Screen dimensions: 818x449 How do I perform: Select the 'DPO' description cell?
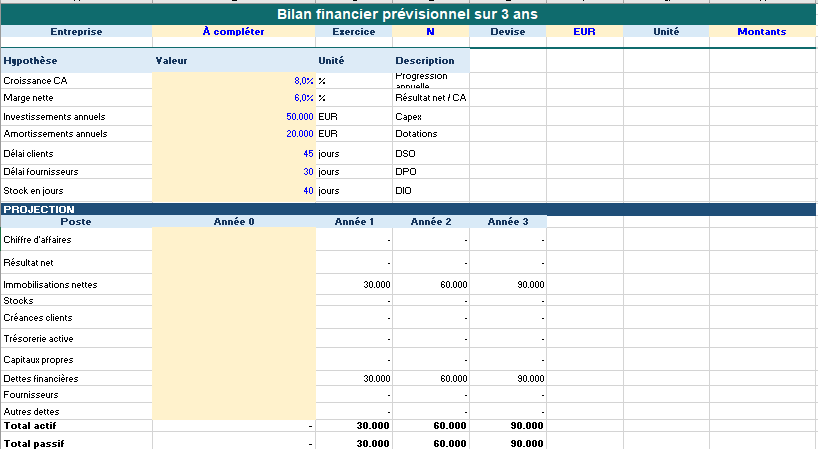430,172
